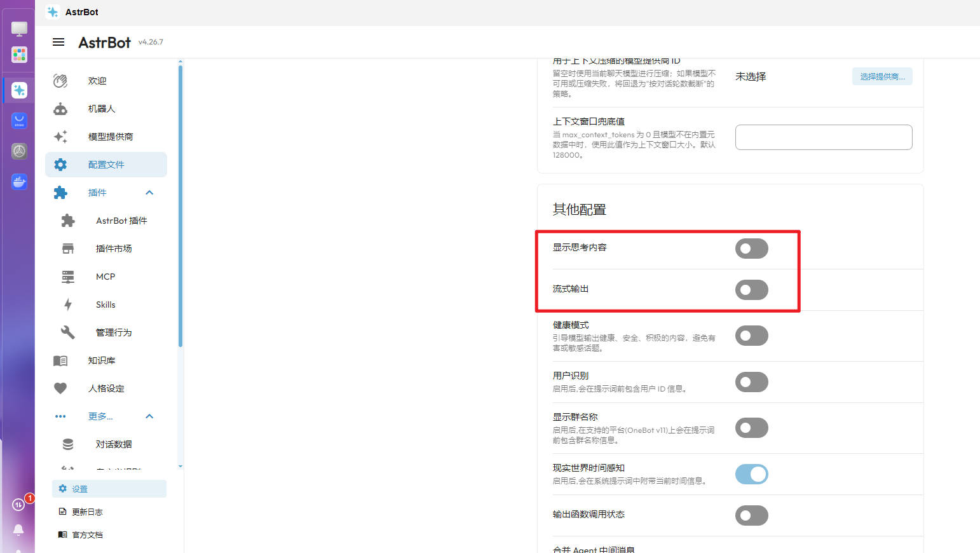Select the Skills lightning bolt icon
980x553 pixels.
pyautogui.click(x=68, y=304)
